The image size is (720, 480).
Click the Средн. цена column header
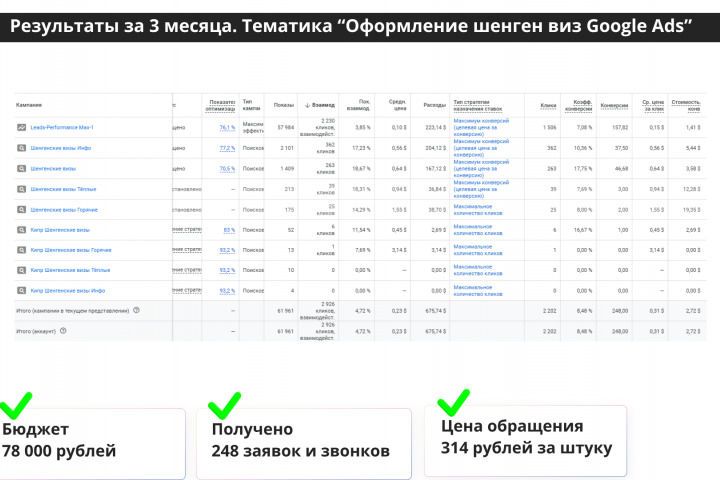(397, 105)
